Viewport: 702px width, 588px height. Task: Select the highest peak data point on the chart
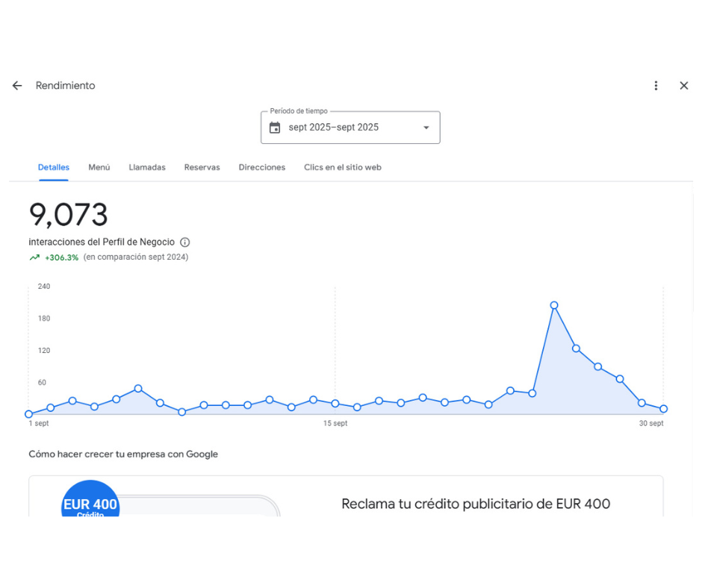pos(554,305)
